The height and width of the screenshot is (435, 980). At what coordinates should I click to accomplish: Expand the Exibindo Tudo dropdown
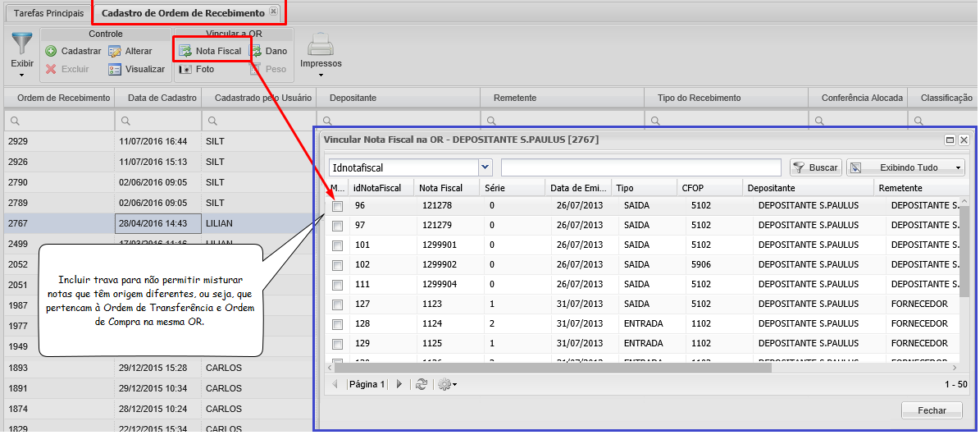click(x=958, y=167)
